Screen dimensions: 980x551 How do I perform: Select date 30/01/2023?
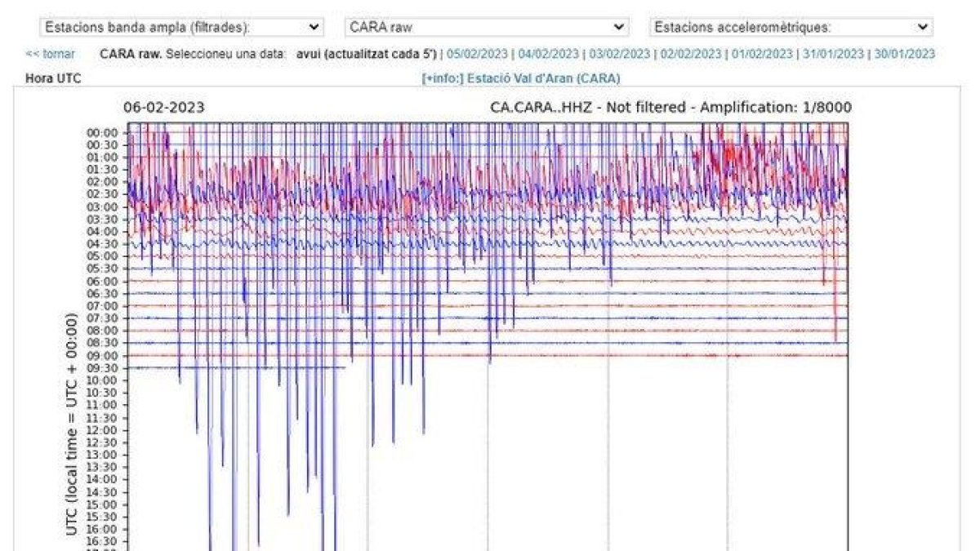tap(904, 54)
